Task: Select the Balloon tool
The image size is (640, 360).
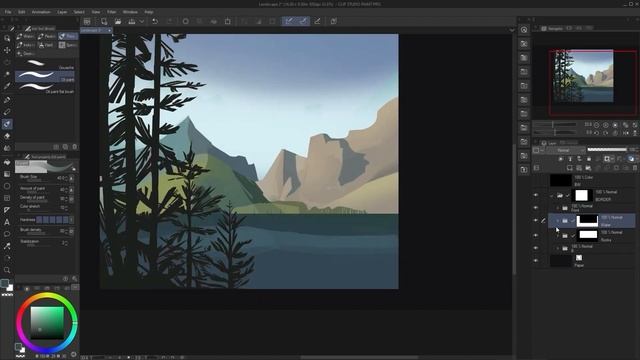Action: coord(7,234)
